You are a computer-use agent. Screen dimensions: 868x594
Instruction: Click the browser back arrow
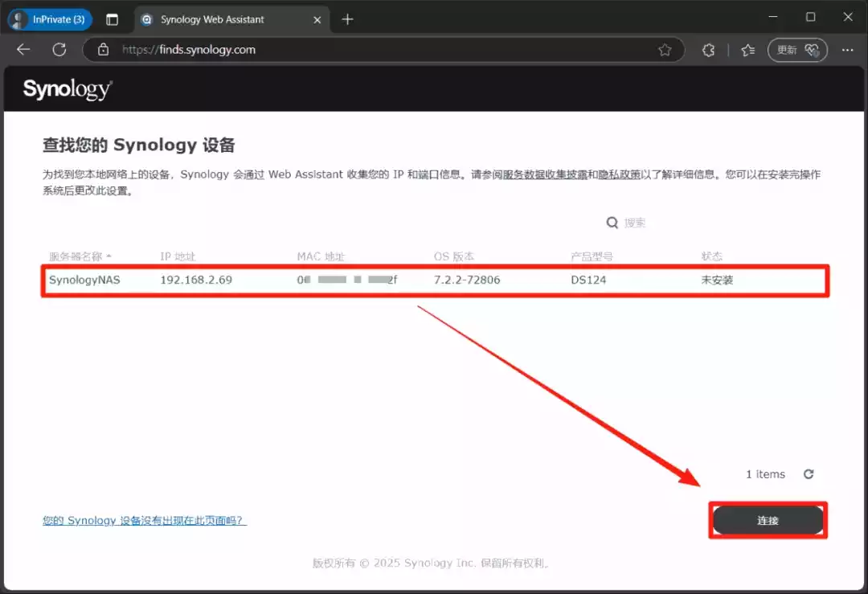[23, 50]
